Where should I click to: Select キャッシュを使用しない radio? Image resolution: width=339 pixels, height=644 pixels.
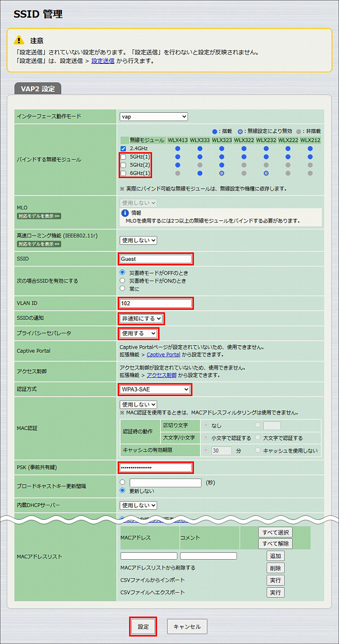click(257, 450)
